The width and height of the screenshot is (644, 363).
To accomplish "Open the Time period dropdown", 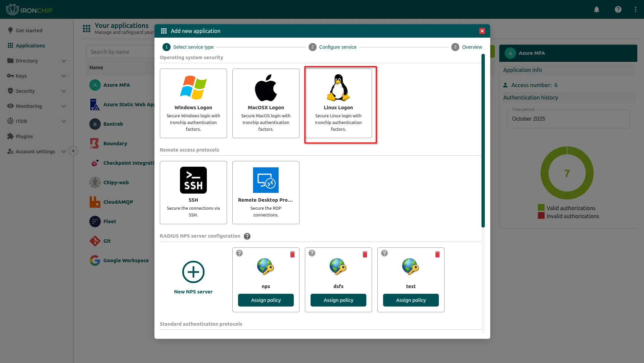I will (x=568, y=119).
